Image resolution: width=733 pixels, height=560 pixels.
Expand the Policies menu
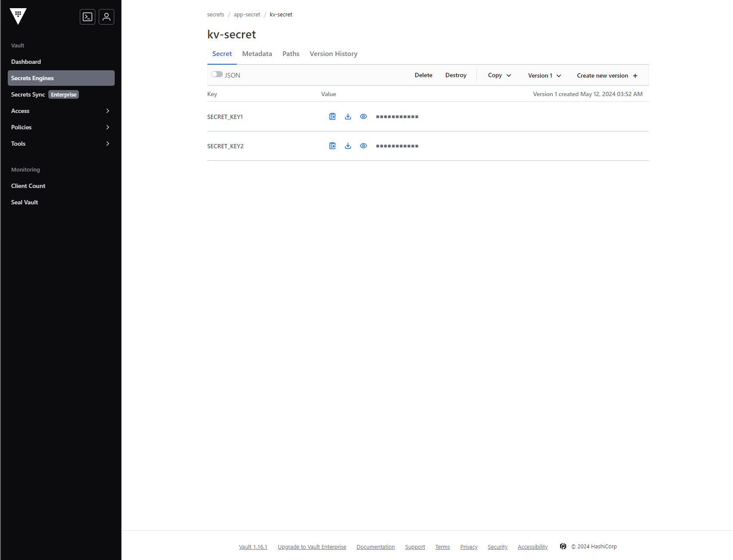click(x=61, y=127)
